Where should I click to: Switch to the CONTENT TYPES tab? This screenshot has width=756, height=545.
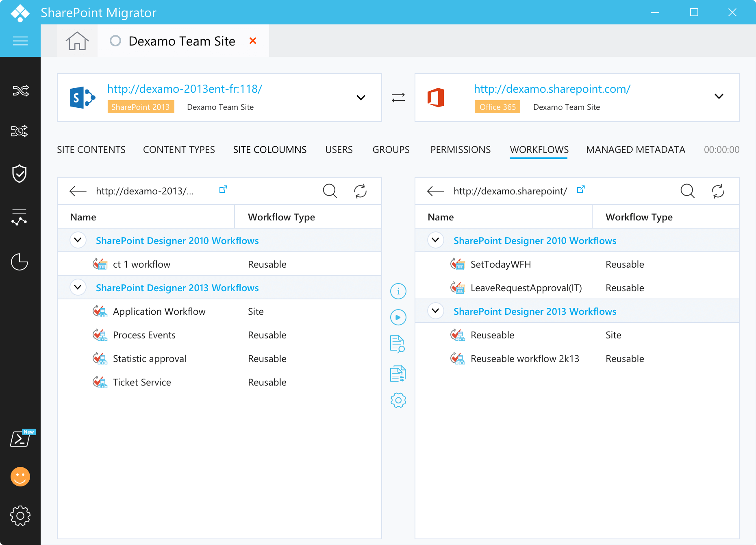tap(179, 150)
